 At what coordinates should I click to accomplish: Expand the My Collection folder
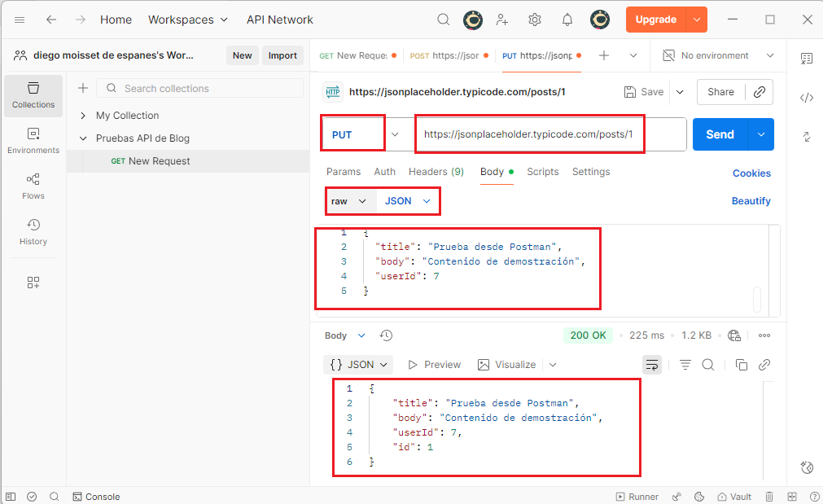[x=83, y=116]
